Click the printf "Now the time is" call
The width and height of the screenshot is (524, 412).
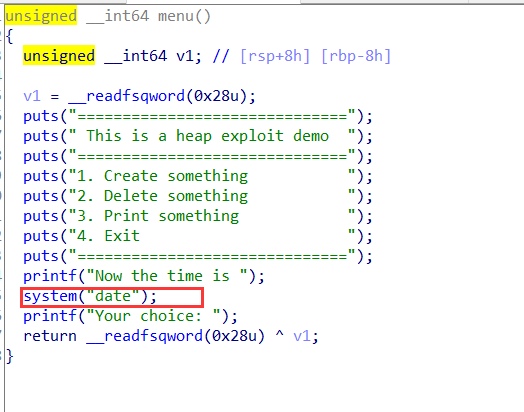pos(144,276)
